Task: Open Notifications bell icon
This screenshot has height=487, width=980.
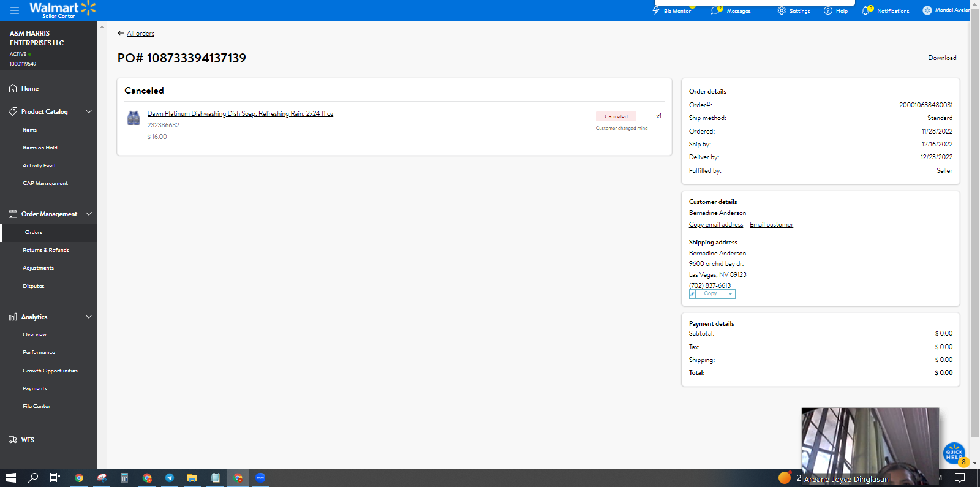Action: tap(865, 10)
